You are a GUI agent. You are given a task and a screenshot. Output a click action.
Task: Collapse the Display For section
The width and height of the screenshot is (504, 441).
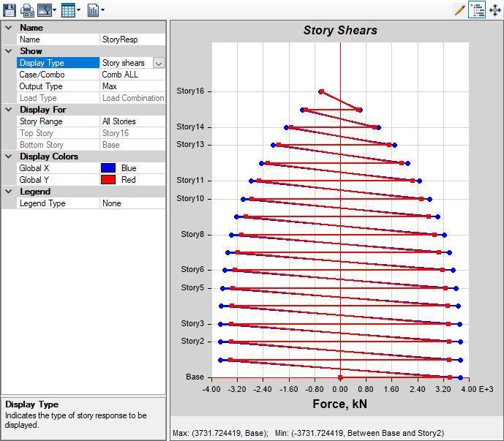9,110
